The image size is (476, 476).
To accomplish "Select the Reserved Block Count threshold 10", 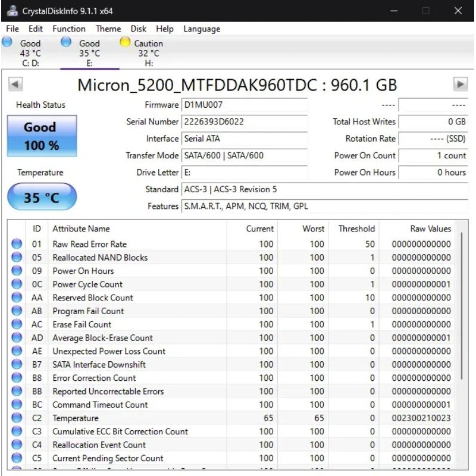I will tap(369, 297).
